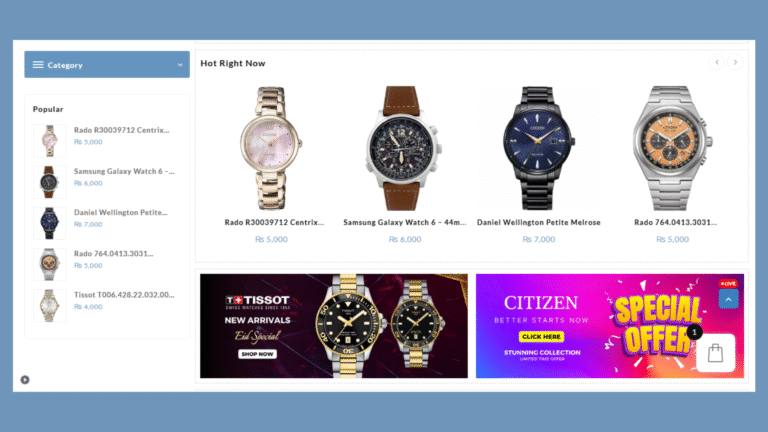Click the scroll-to-top arrow button
Screen dimensions: 768x432
click(728, 299)
